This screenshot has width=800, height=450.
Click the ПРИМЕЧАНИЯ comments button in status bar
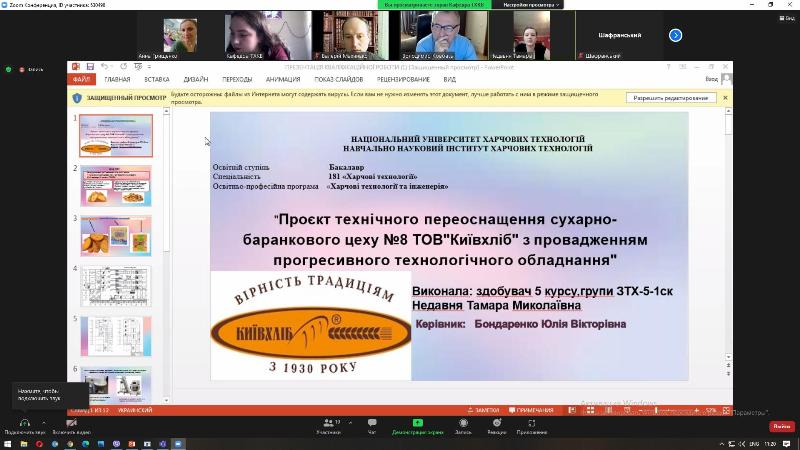click(531, 410)
